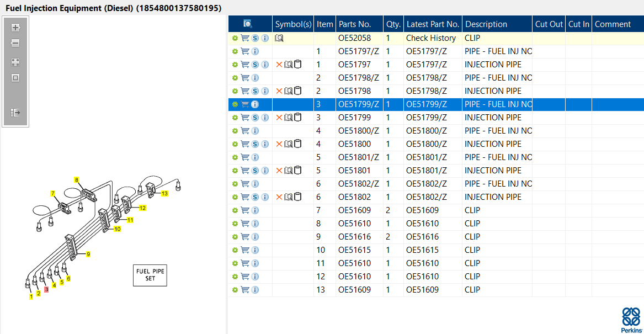Image resolution: width=644 pixels, height=334 pixels.
Task: Select part number OE51802/Z in item 6 row
Action: (x=359, y=184)
